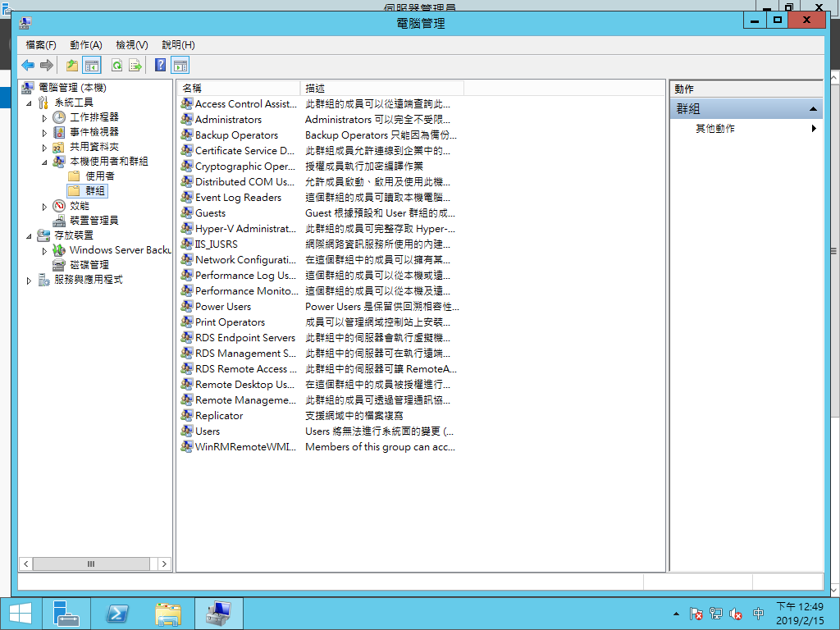The height and width of the screenshot is (630, 840).
Task: Toggle Show/Hide console tree toolbar icon
Action: 92,66
